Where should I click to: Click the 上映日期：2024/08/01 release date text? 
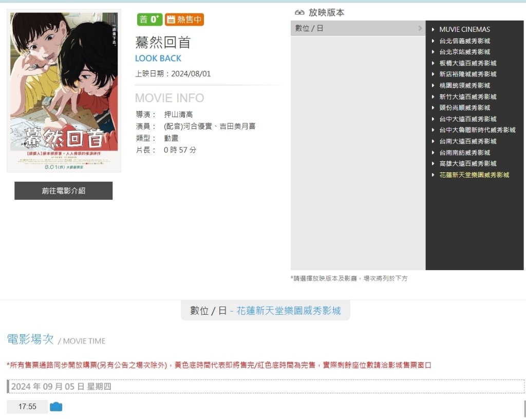tap(173, 74)
